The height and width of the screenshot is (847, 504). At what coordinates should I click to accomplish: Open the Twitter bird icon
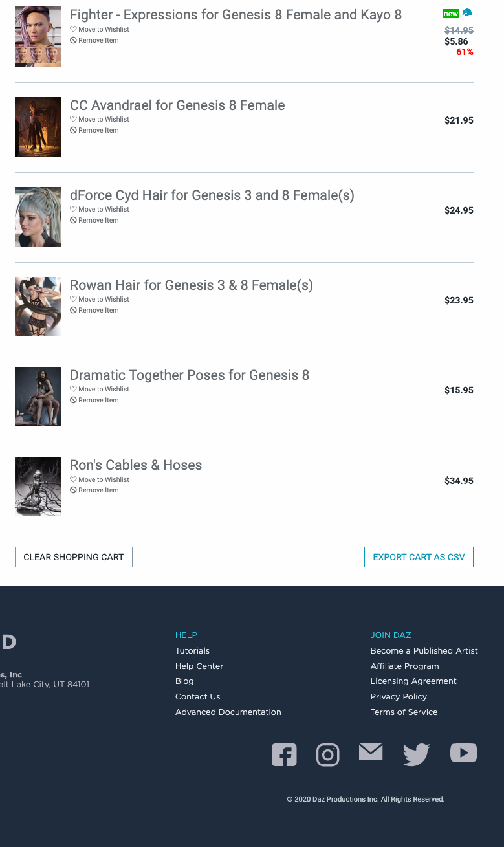pos(416,754)
